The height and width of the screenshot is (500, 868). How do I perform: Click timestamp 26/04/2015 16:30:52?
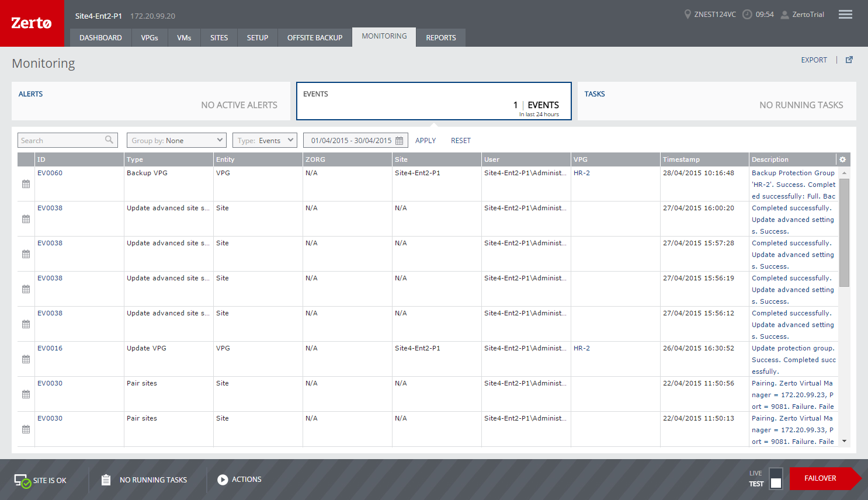(699, 348)
